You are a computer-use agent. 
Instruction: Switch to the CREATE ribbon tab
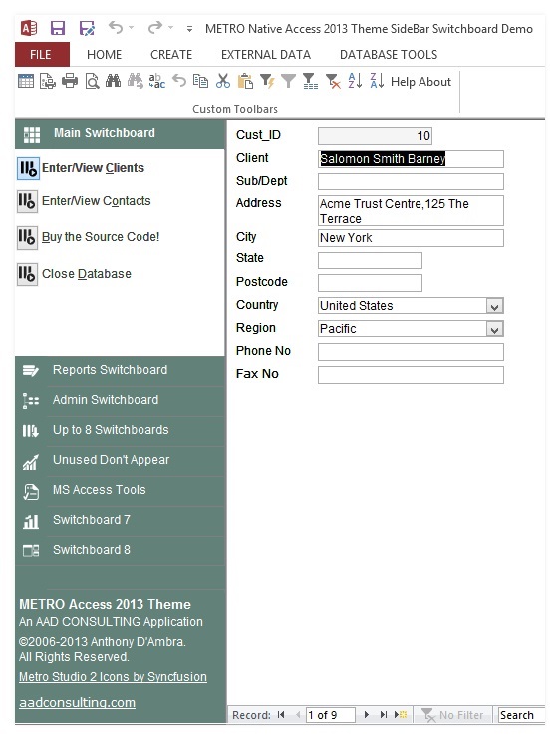coord(171,55)
